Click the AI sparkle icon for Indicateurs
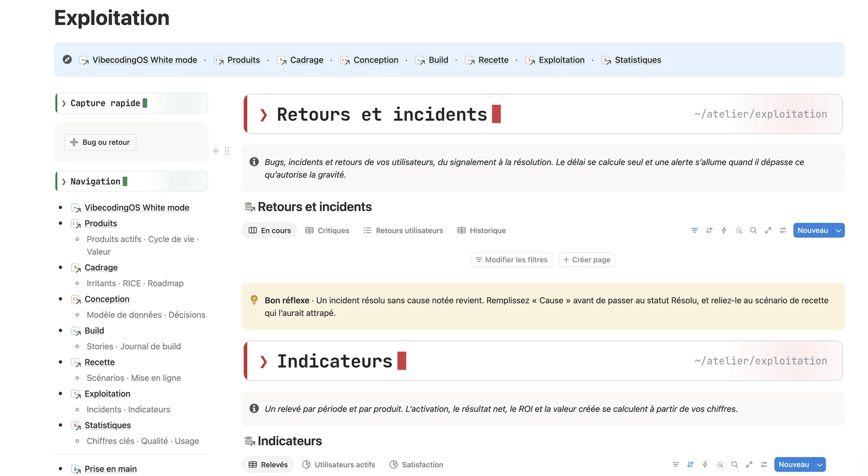The image size is (868, 476). click(720, 465)
